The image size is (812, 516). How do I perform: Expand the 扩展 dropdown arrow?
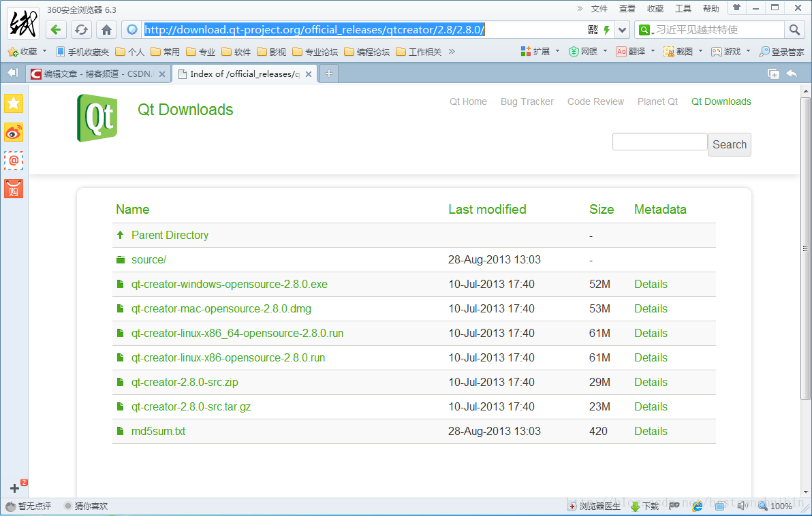point(557,51)
